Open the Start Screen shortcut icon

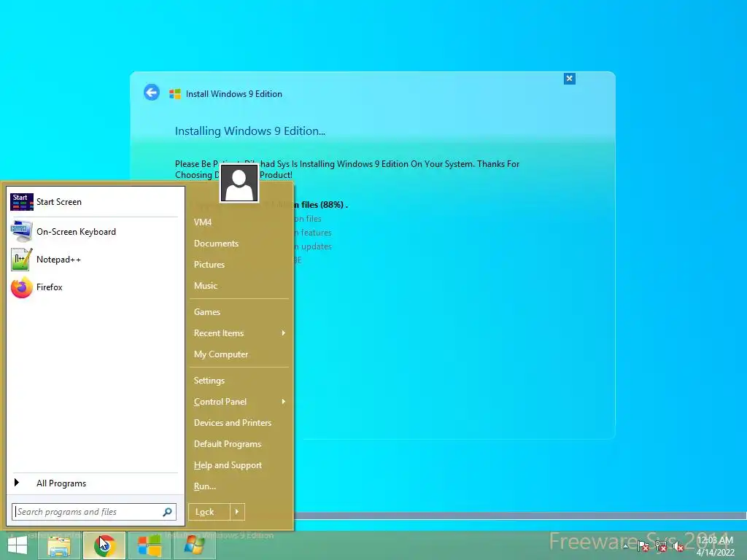pos(21,202)
